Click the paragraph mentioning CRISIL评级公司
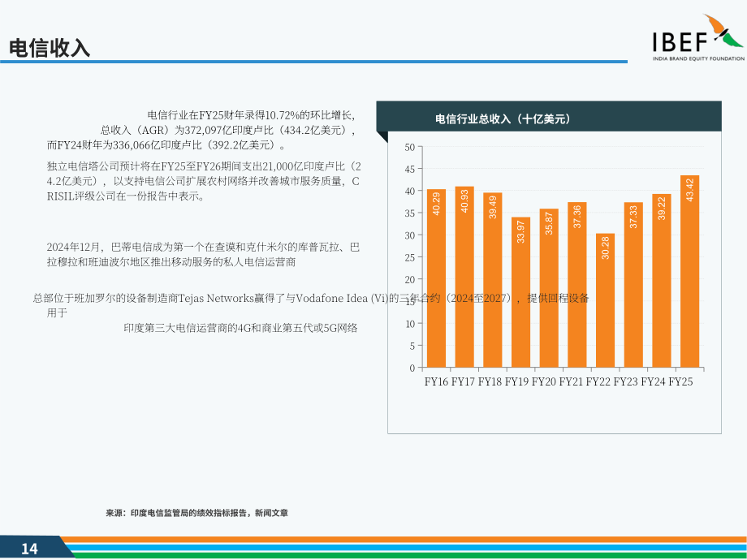This screenshot has width=747, height=560. coord(204,181)
